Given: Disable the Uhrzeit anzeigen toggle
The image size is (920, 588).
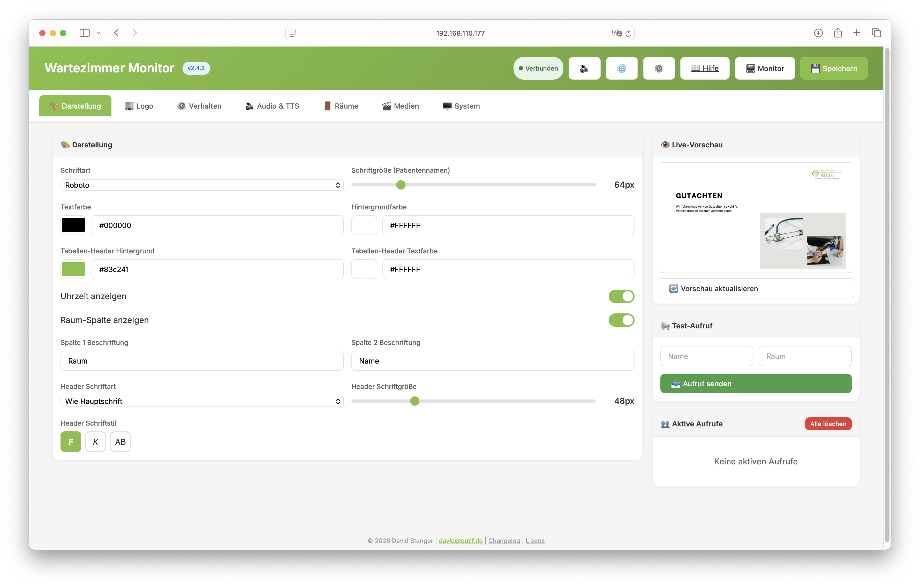Looking at the screenshot, I should pos(621,296).
